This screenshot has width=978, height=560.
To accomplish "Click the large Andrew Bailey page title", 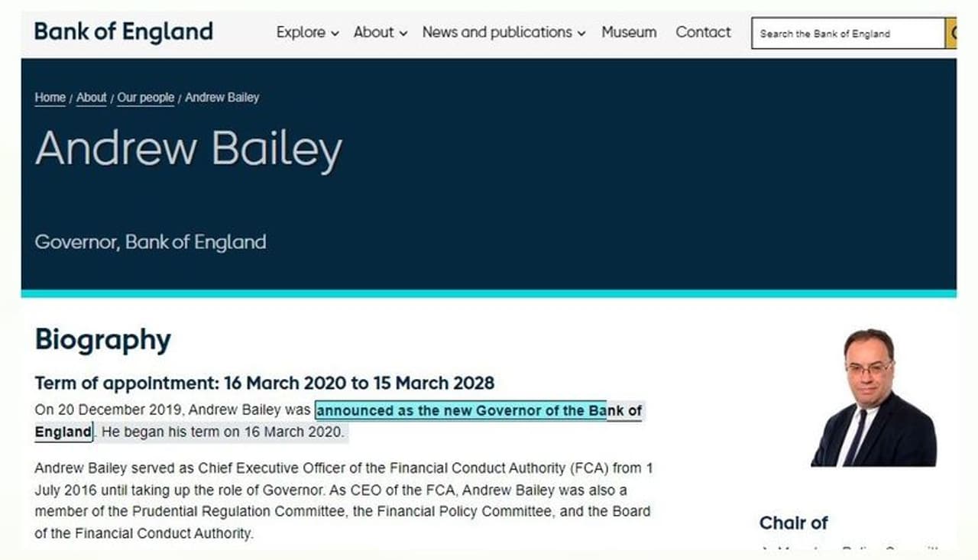I will (x=188, y=149).
